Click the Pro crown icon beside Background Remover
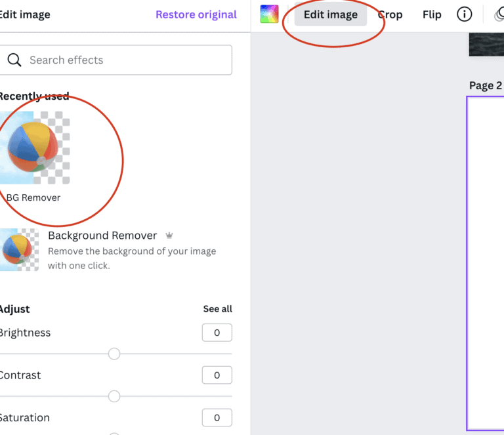 pos(169,236)
